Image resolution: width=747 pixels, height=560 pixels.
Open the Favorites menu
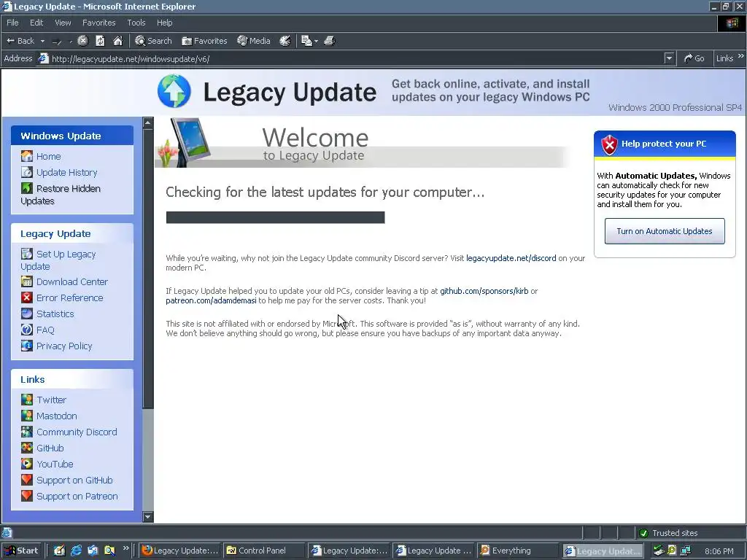pyautogui.click(x=98, y=23)
